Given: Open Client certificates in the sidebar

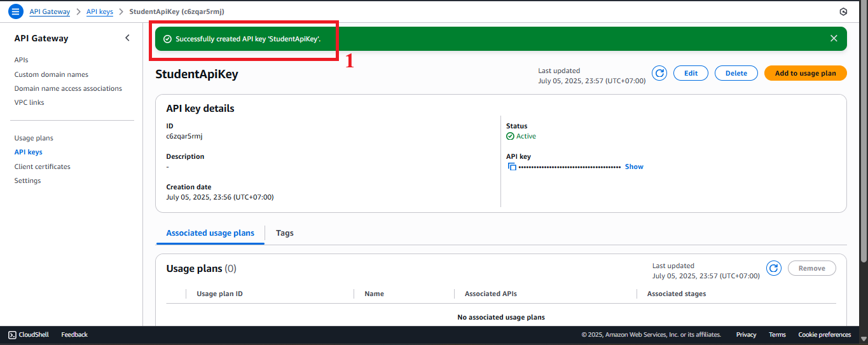Looking at the screenshot, I should tap(43, 166).
